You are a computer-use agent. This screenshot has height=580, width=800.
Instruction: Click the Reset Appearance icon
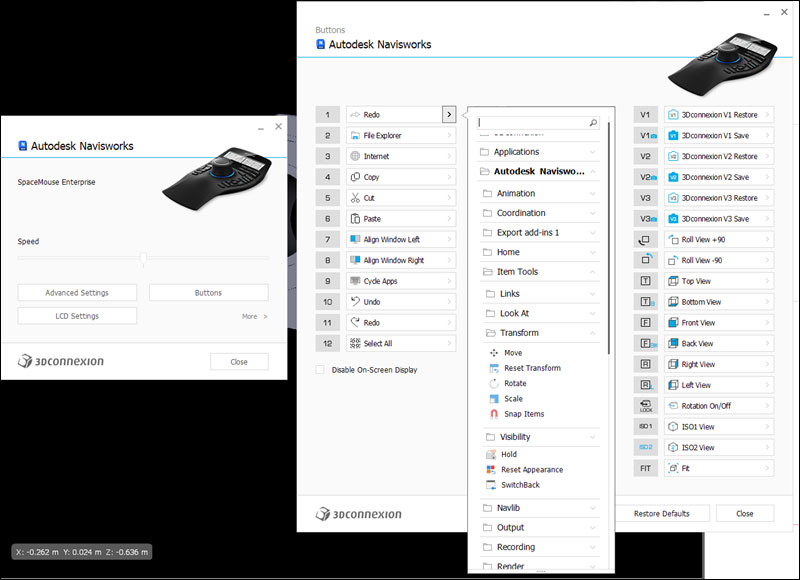click(491, 469)
